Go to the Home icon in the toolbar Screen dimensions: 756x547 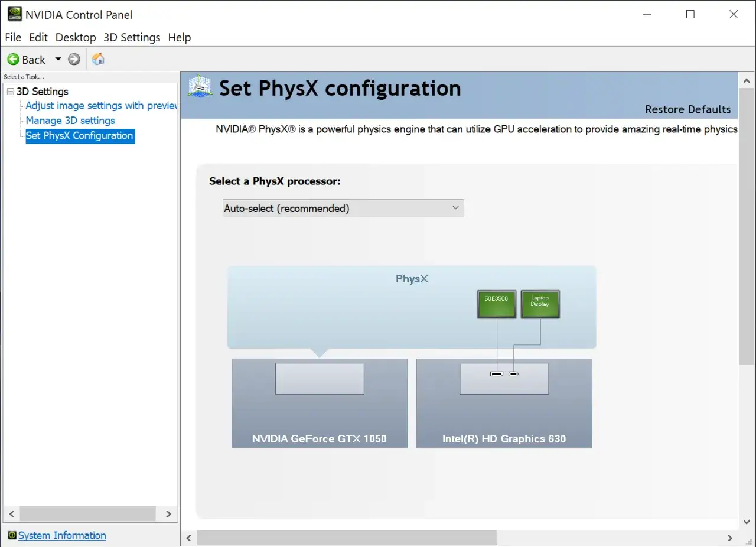pyautogui.click(x=99, y=59)
